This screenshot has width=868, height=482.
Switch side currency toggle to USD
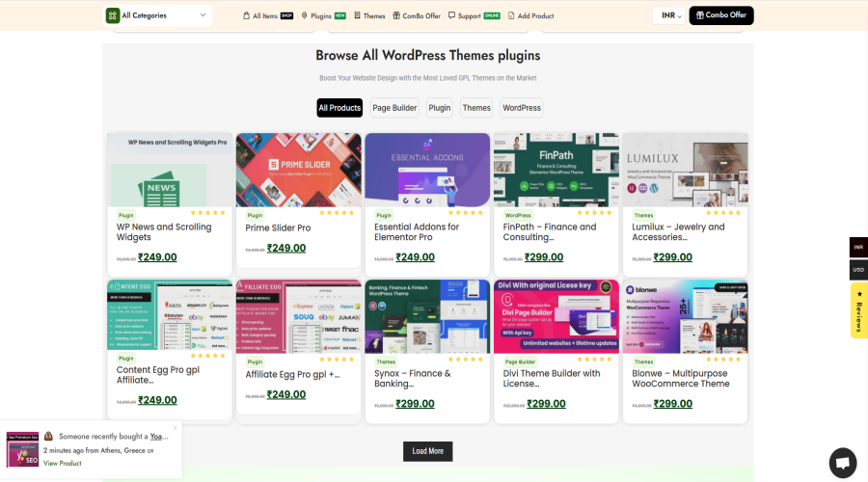point(858,270)
